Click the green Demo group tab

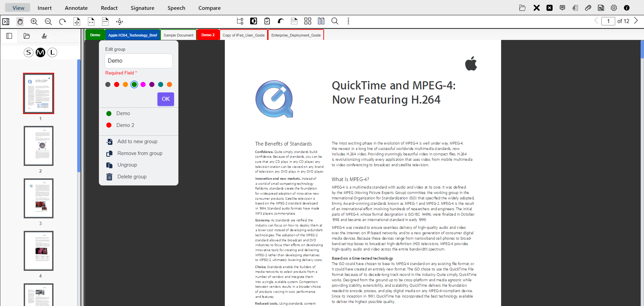pyautogui.click(x=95, y=35)
